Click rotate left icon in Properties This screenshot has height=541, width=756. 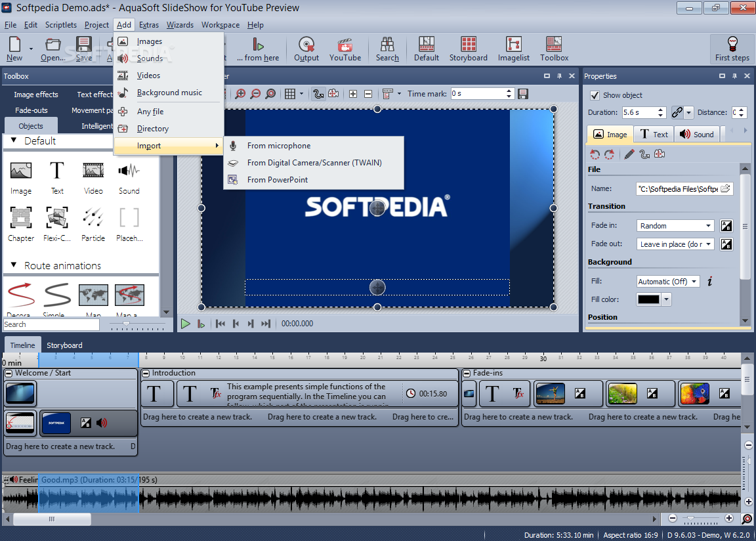point(595,154)
